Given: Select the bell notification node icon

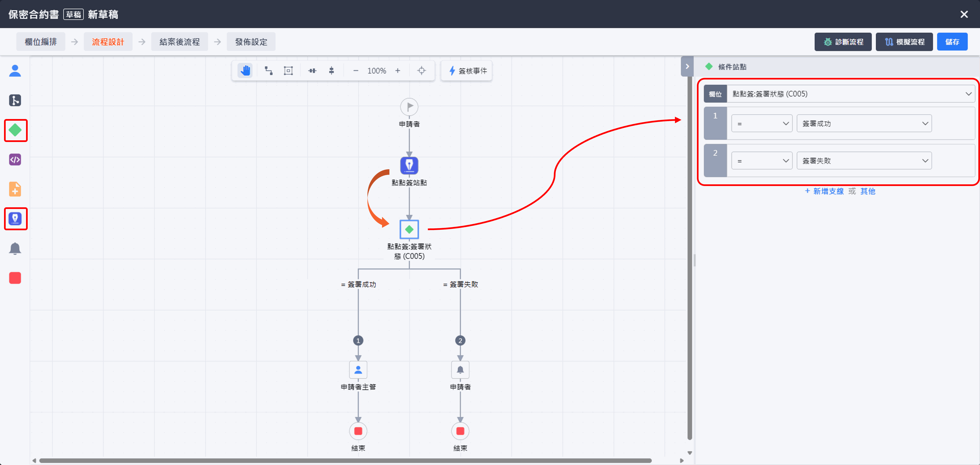Looking at the screenshot, I should click(15, 248).
